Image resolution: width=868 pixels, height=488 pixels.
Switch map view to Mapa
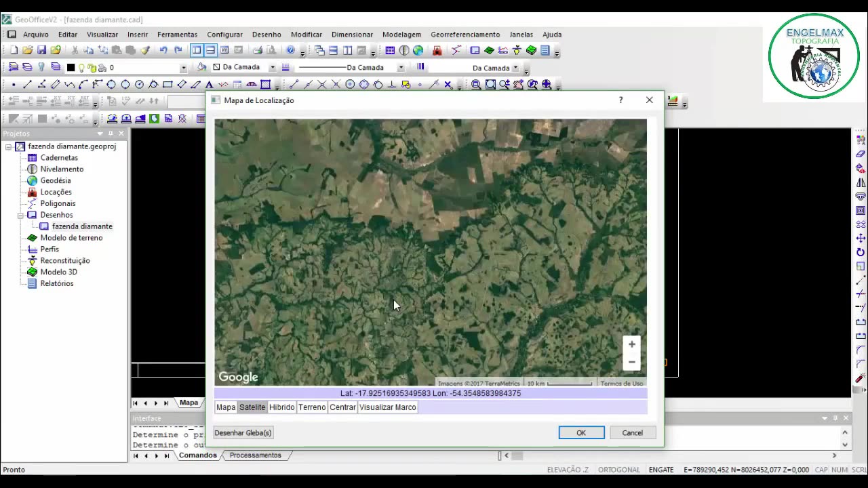[226, 407]
